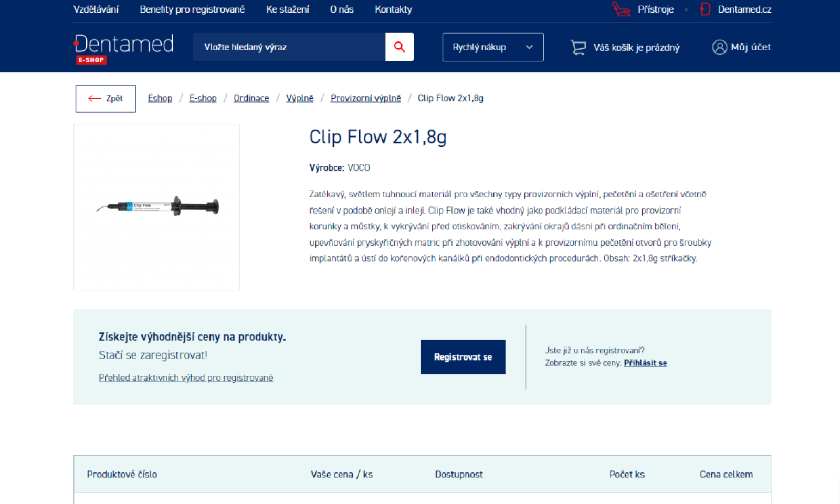Focus the Vložte hledaný výraz search field
Screen dimensions: 840x504
click(x=289, y=47)
